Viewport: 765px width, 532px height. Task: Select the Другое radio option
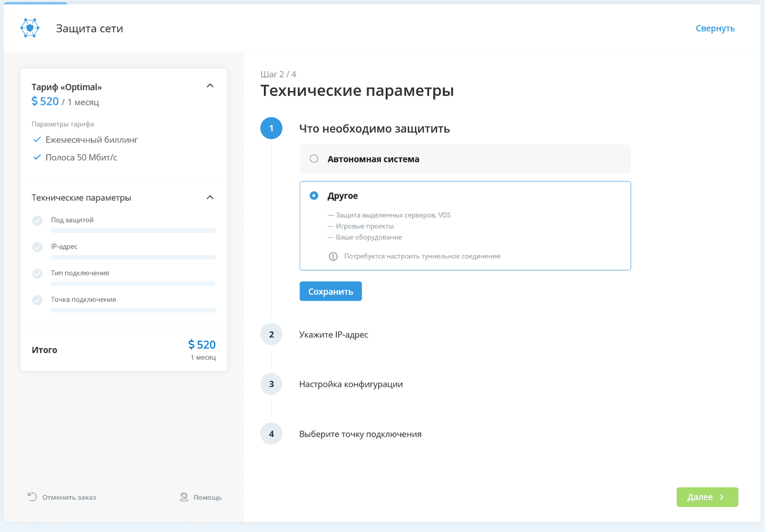(314, 196)
